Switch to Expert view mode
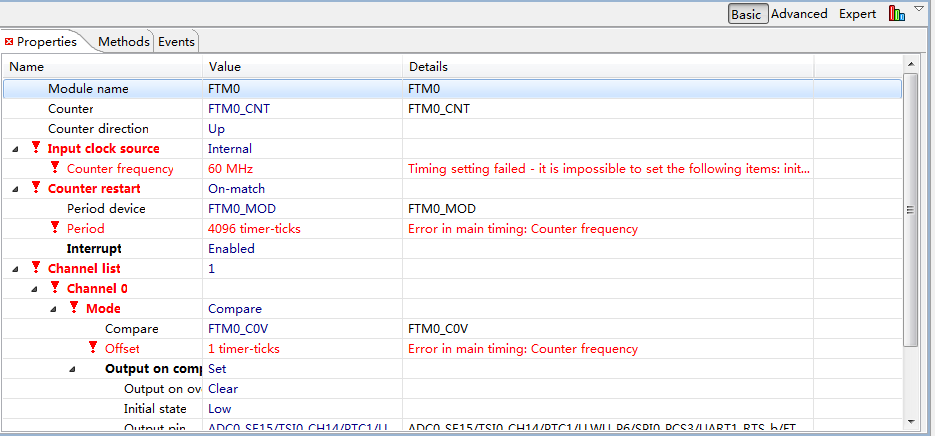 coord(857,14)
